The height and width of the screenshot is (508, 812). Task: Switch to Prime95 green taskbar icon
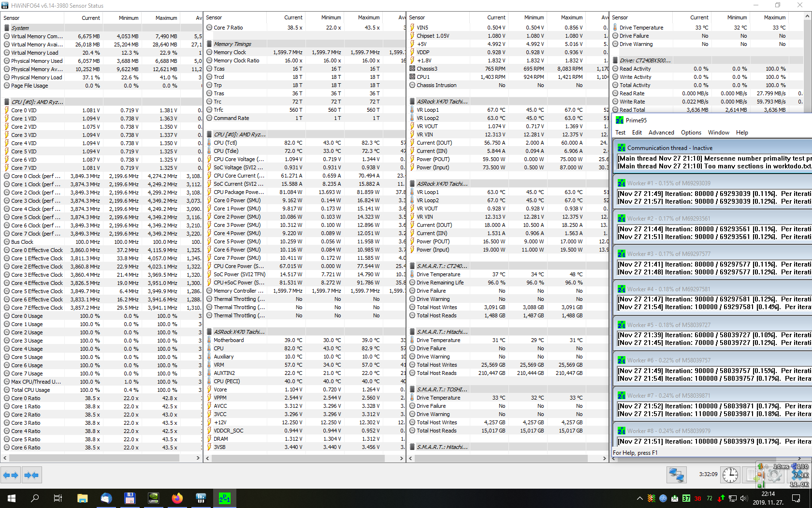tap(224, 498)
